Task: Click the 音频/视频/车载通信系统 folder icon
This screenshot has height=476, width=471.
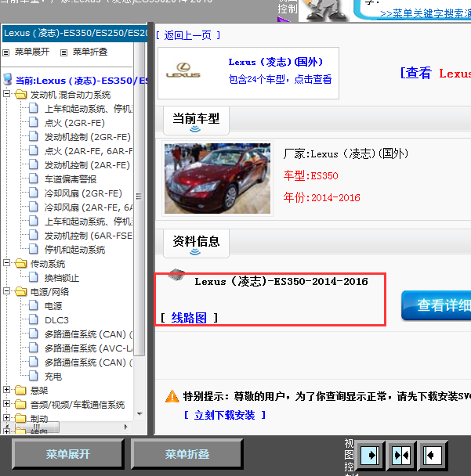Action: point(20,404)
